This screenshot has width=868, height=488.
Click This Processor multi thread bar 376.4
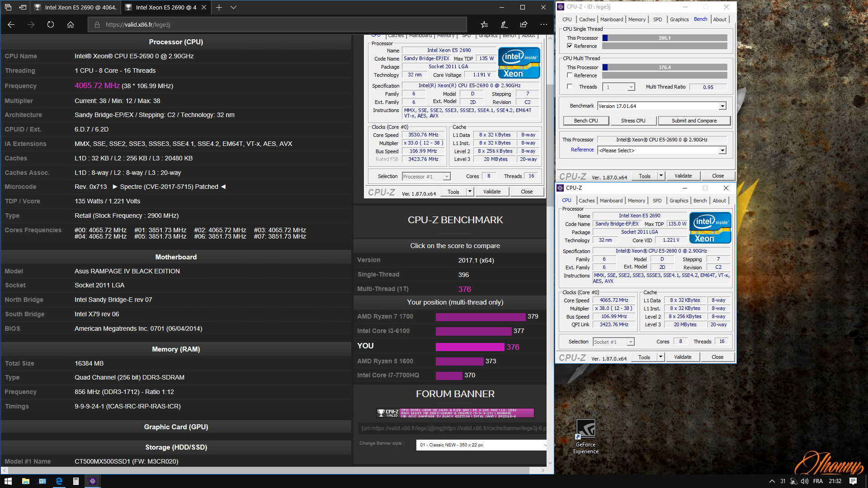pos(665,67)
